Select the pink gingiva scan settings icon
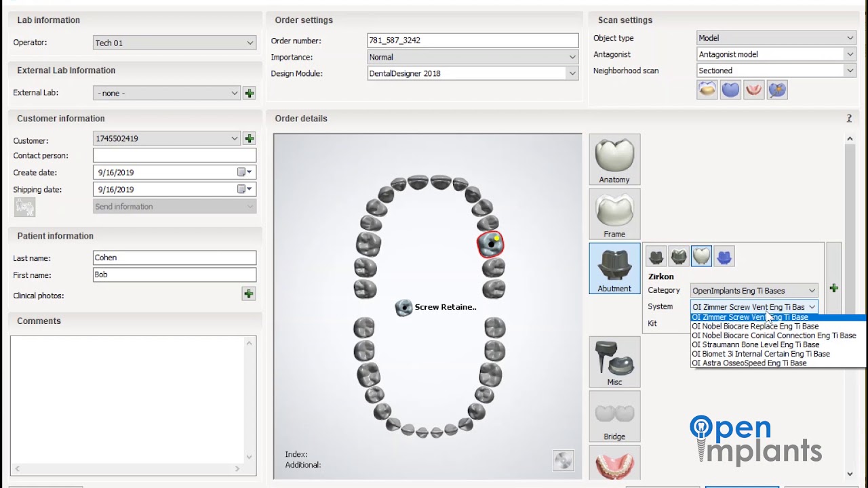868x488 pixels. (x=753, y=89)
